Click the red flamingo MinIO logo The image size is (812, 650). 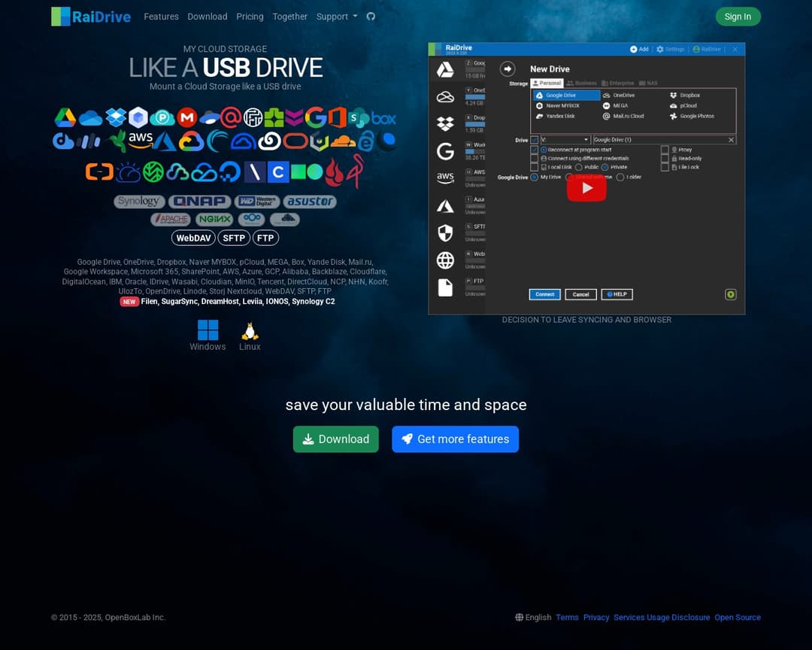355,171
